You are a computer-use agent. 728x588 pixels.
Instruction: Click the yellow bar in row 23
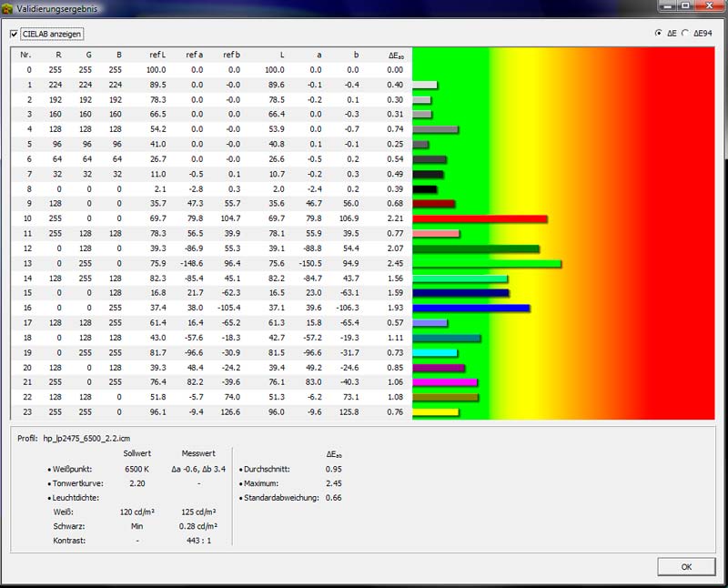point(435,412)
